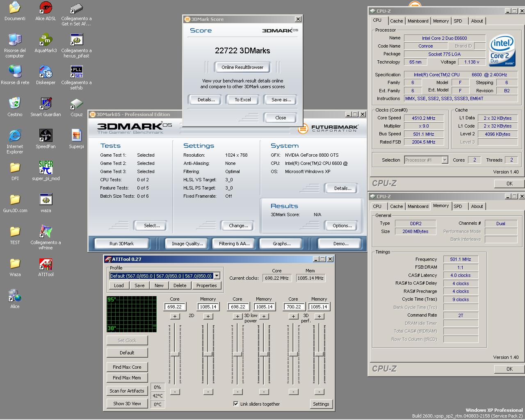
Task: Toggle Link sliders together checkbox
Action: coord(236,404)
